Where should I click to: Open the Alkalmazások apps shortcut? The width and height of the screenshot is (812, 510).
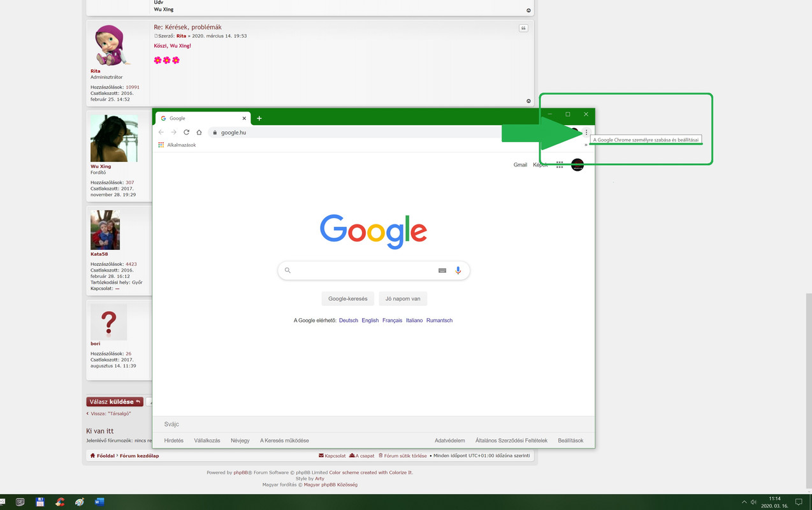pyautogui.click(x=177, y=145)
